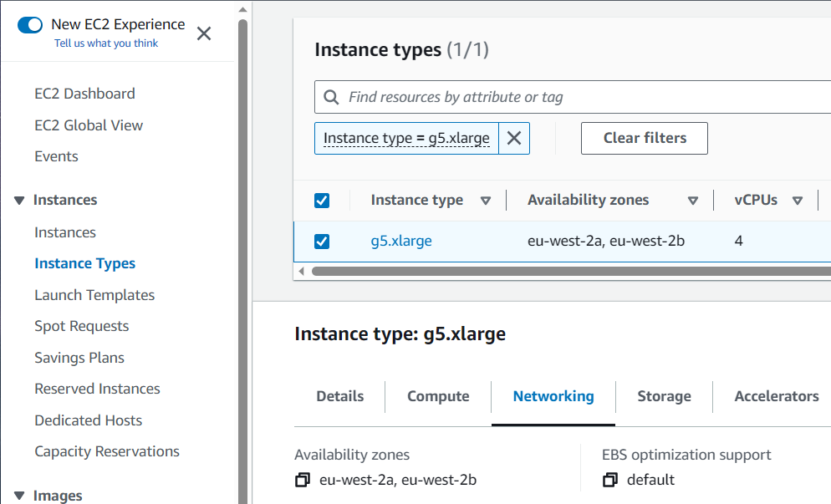Click the Clear filters button

coord(645,138)
